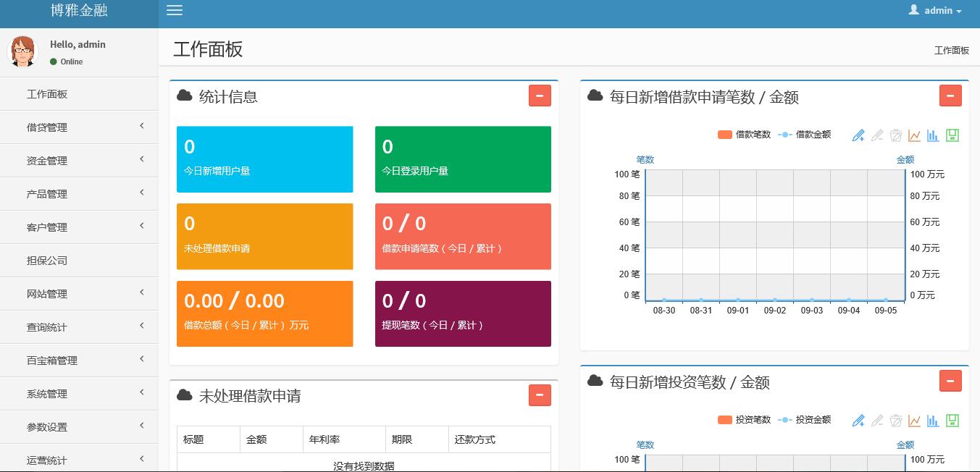Switch loan chart to bar view

click(933, 135)
